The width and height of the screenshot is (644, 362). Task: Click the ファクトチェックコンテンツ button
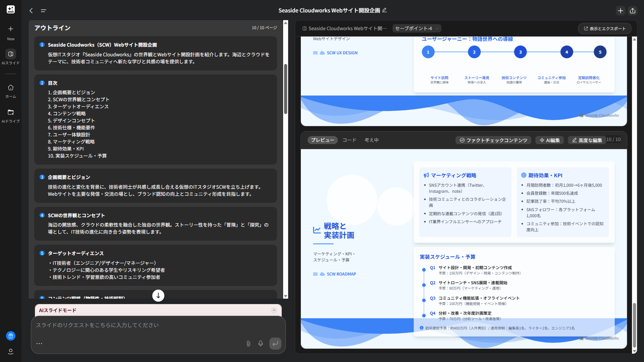click(493, 140)
